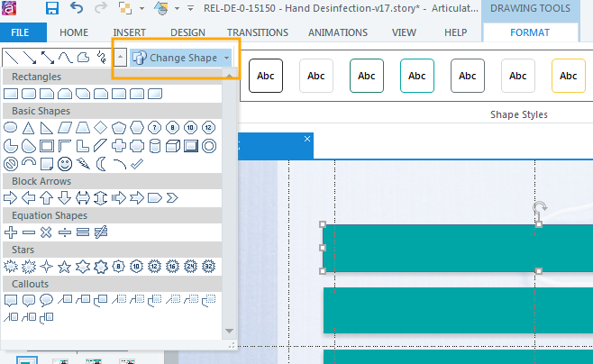Collapse the shape gallery with up arrow

point(120,58)
